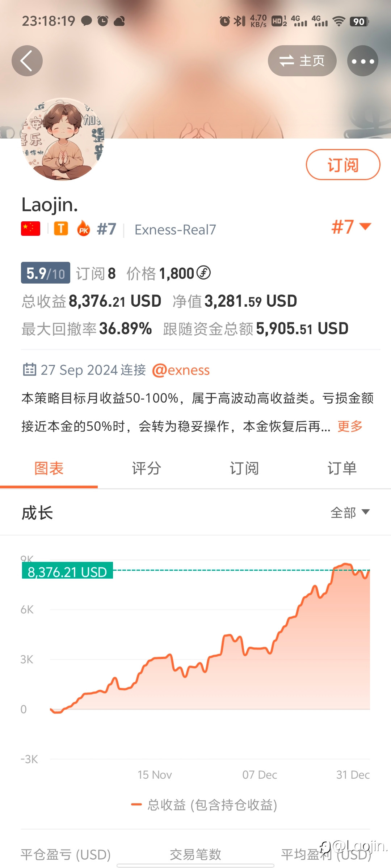Screen dimensions: 391x868
Task: Tap the China flag icon
Action: click(x=30, y=229)
